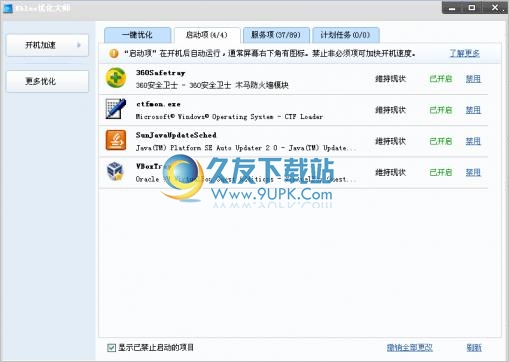Click the ctfmon.exe pen notepad icon

click(x=116, y=109)
